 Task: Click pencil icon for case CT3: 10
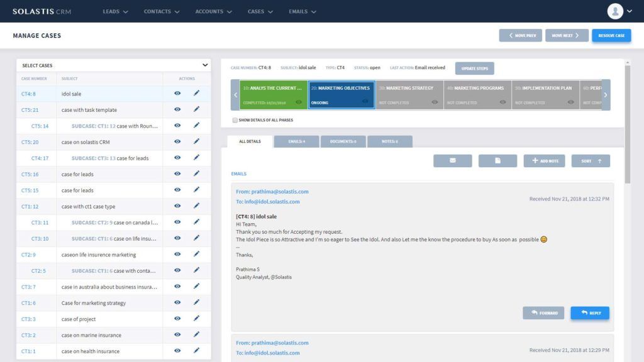click(196, 238)
